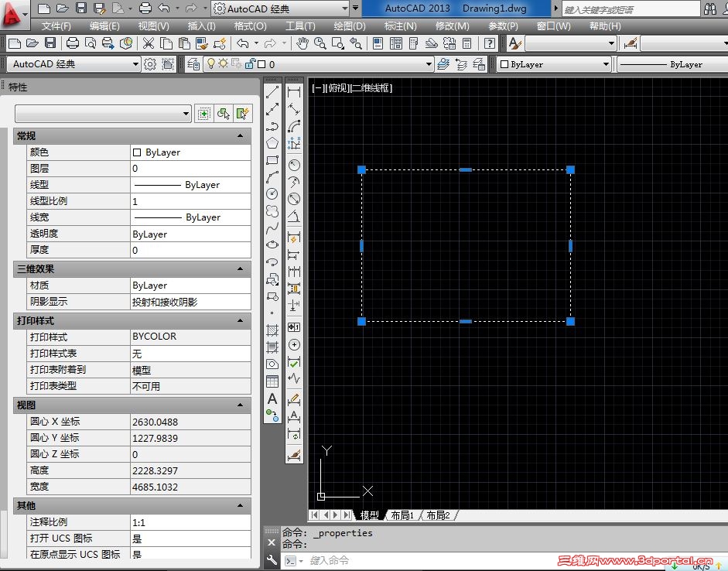Open the infocenter binoculars search icon
The height and width of the screenshot is (571, 728).
click(x=710, y=9)
